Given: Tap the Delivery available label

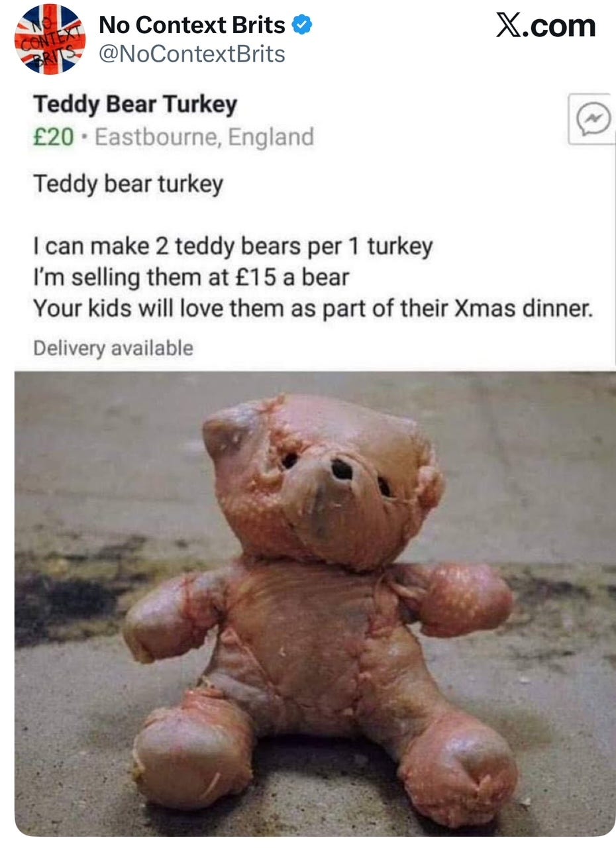Looking at the screenshot, I should point(113,348).
